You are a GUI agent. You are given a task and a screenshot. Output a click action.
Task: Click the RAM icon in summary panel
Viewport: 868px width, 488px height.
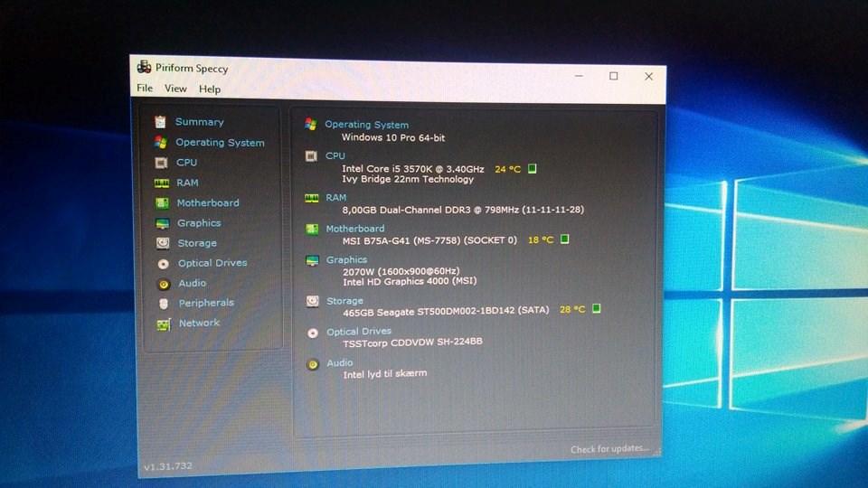[312, 198]
